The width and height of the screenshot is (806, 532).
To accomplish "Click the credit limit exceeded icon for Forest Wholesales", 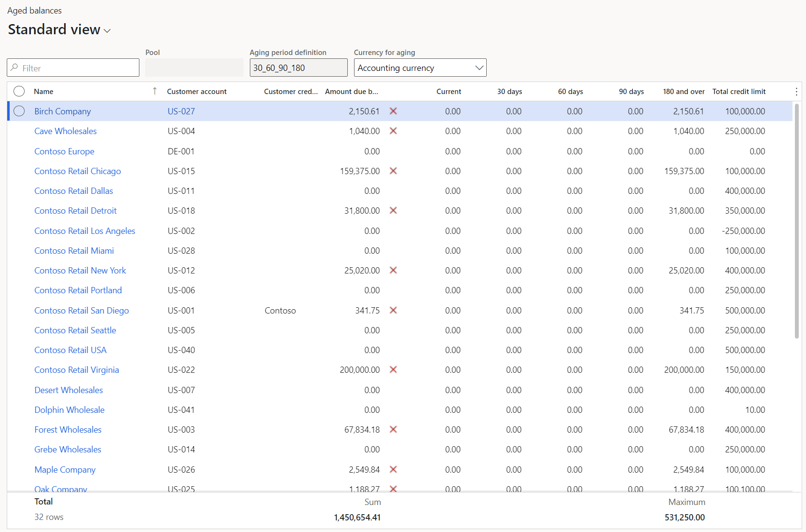I will click(393, 429).
